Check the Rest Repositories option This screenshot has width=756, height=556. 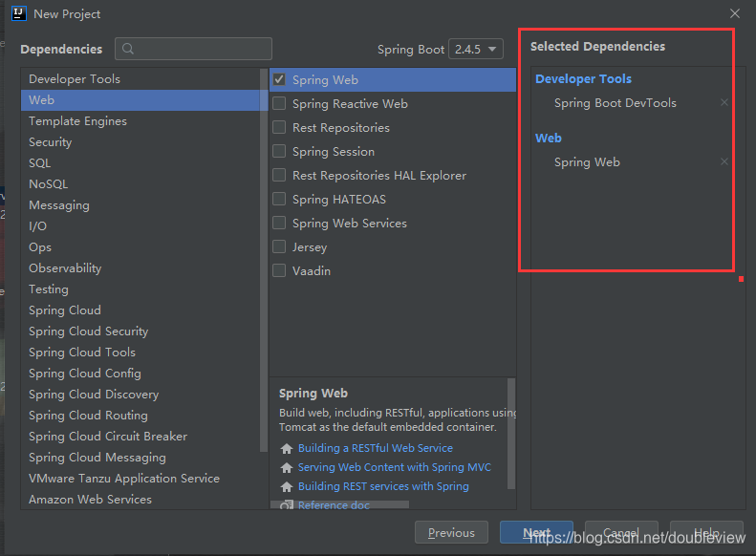[x=279, y=127]
